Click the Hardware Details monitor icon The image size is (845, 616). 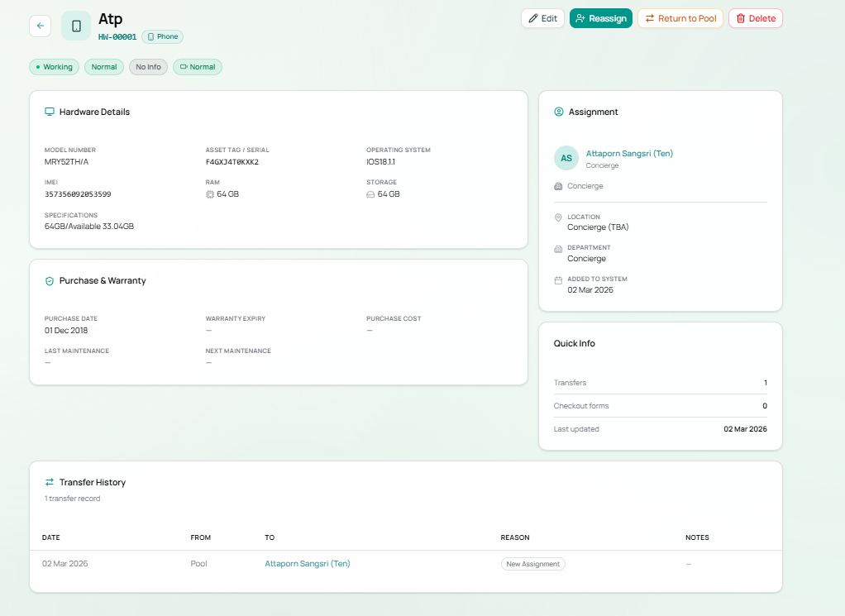tap(50, 112)
